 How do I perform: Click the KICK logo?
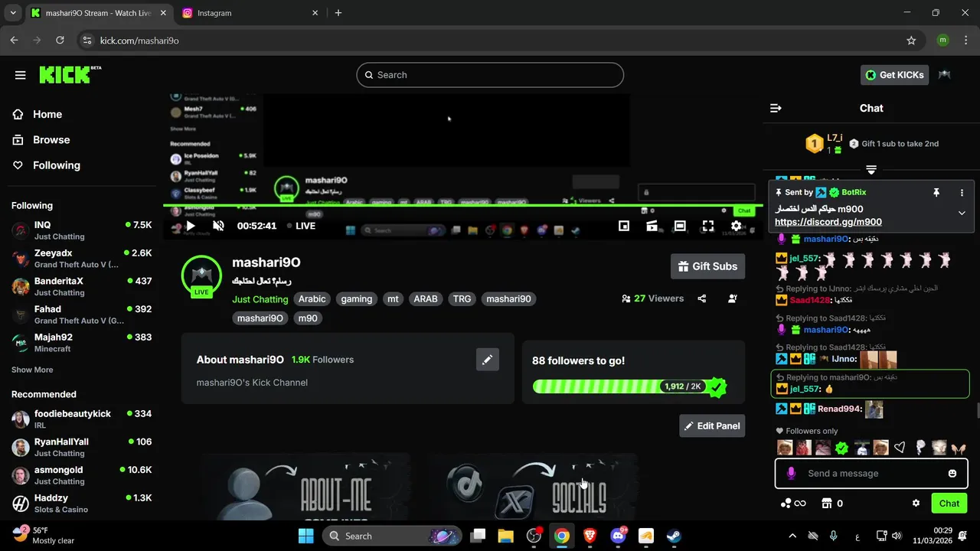point(70,74)
